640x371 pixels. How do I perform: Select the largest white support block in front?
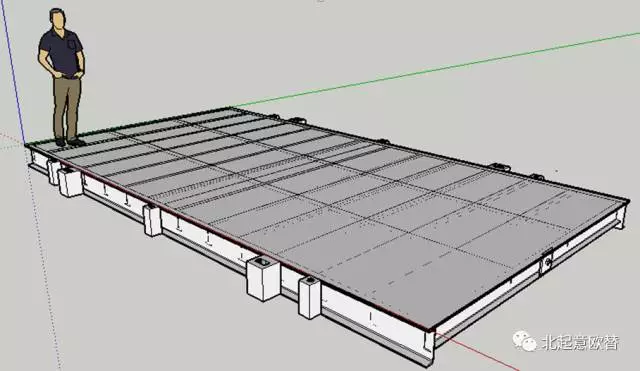pyautogui.click(x=263, y=279)
